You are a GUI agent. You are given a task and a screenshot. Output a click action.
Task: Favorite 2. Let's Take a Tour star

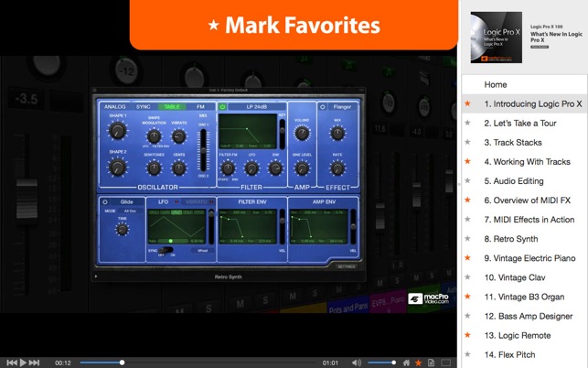click(x=467, y=123)
